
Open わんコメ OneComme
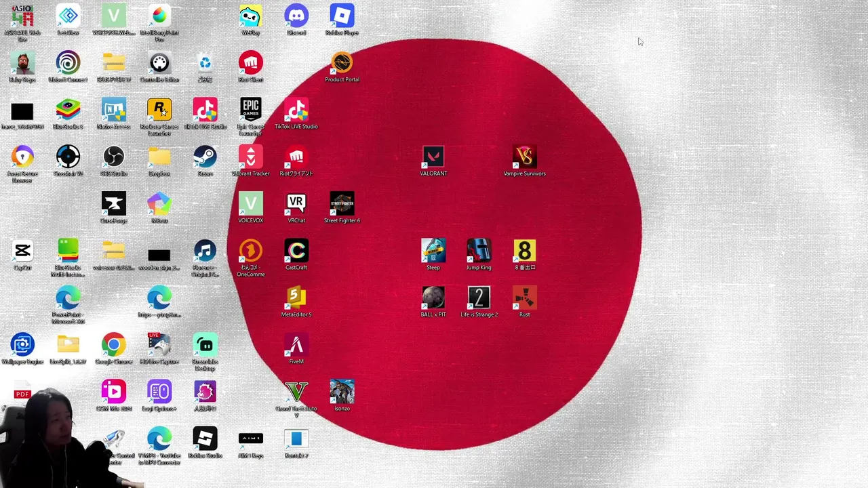tap(251, 251)
